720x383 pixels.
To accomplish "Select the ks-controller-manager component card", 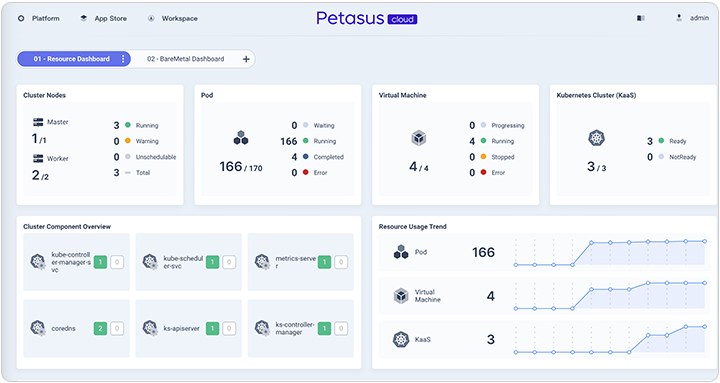I will [301, 328].
